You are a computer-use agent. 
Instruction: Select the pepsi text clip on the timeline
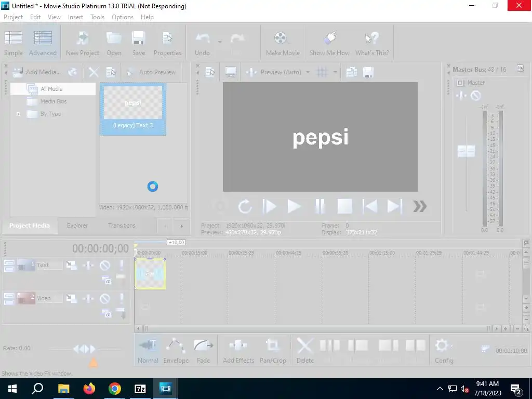150,273
